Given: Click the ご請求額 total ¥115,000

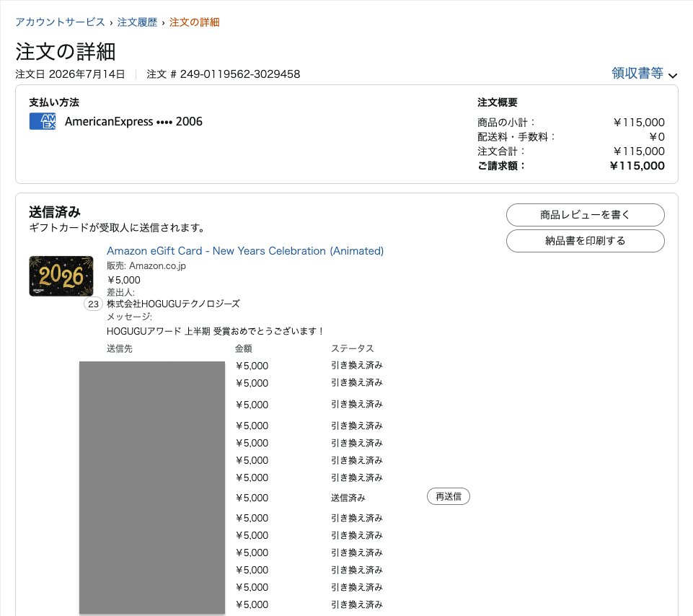Looking at the screenshot, I should click(x=637, y=166).
